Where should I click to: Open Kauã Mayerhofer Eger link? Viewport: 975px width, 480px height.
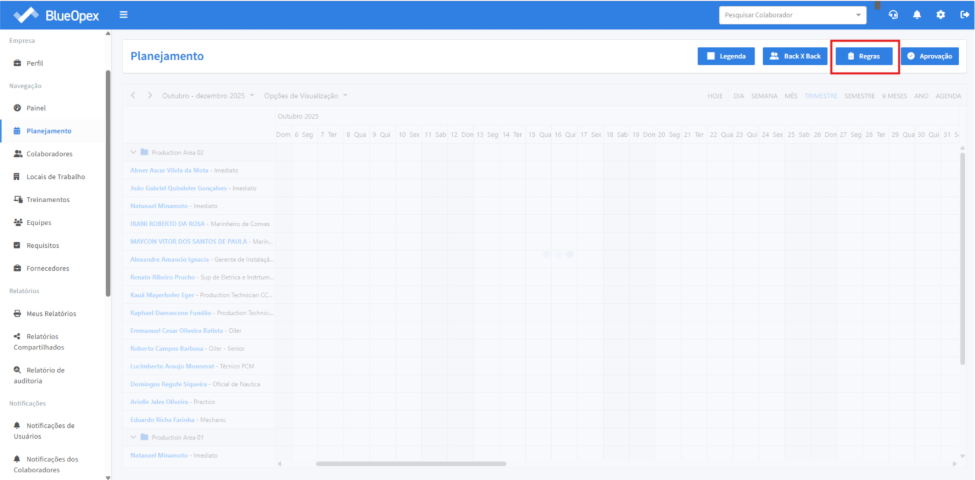point(162,295)
